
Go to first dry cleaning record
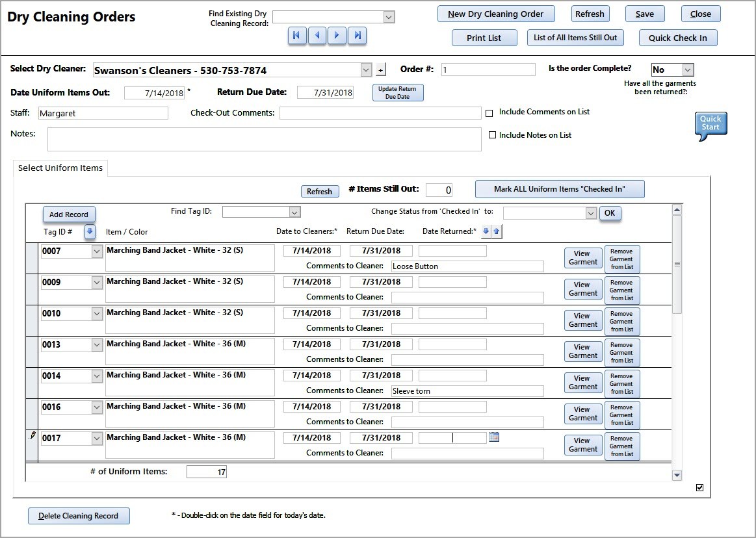pos(296,36)
